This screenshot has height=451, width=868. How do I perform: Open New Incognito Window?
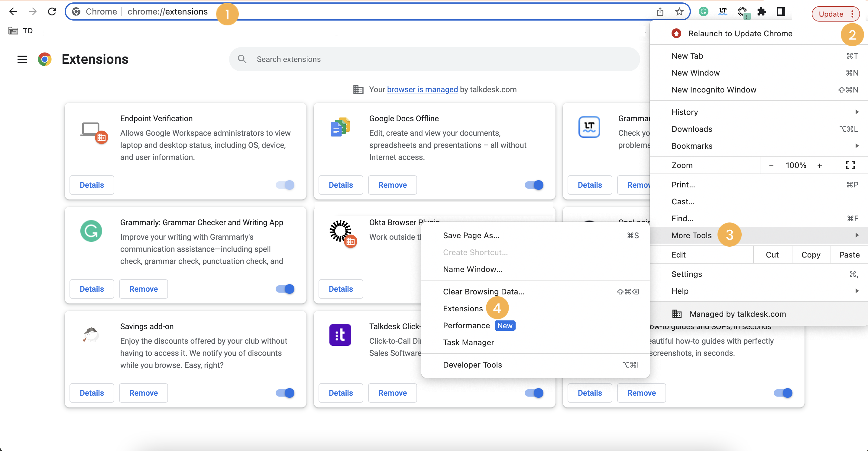tap(759, 90)
